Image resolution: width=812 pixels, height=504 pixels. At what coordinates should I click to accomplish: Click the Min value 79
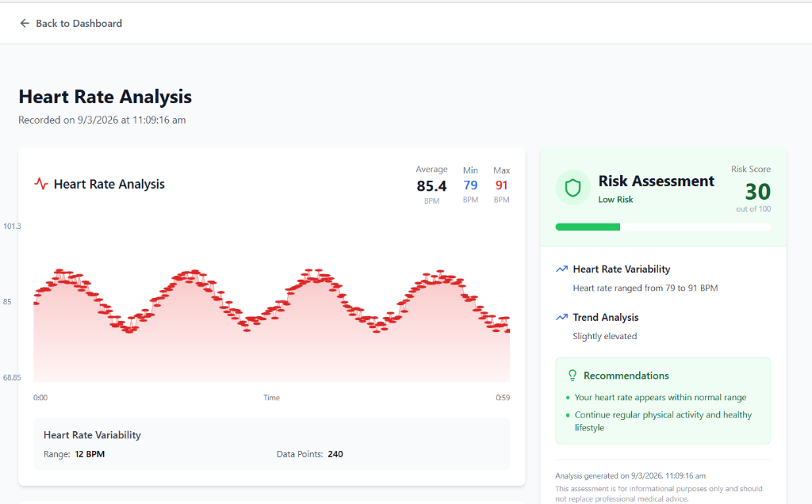pyautogui.click(x=470, y=185)
